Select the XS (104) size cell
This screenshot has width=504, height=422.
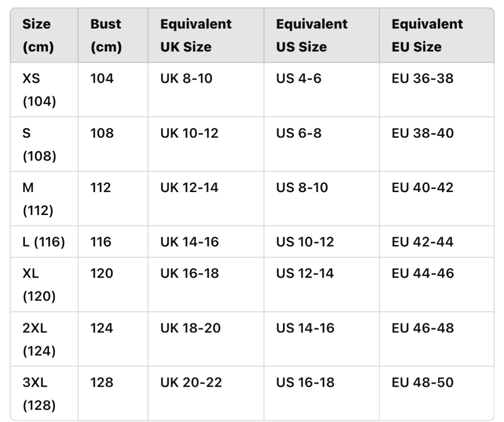(39, 90)
